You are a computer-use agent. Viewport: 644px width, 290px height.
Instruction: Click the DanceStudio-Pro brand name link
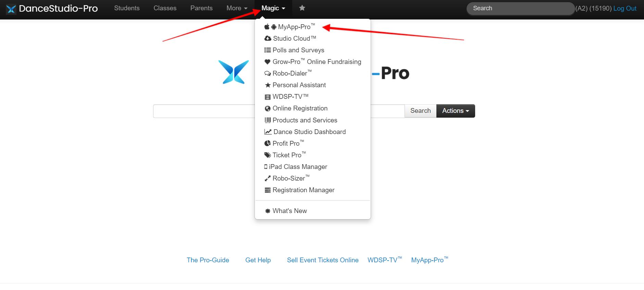click(58, 9)
